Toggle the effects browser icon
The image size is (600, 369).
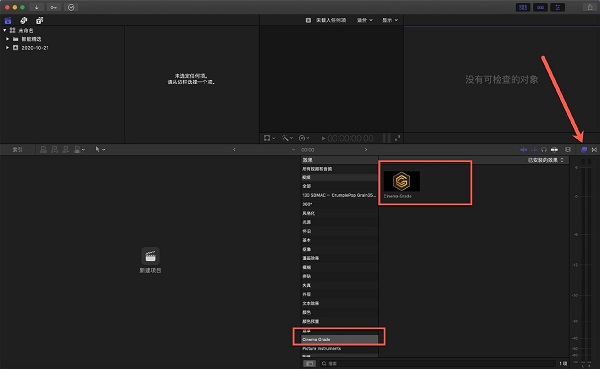[x=584, y=150]
